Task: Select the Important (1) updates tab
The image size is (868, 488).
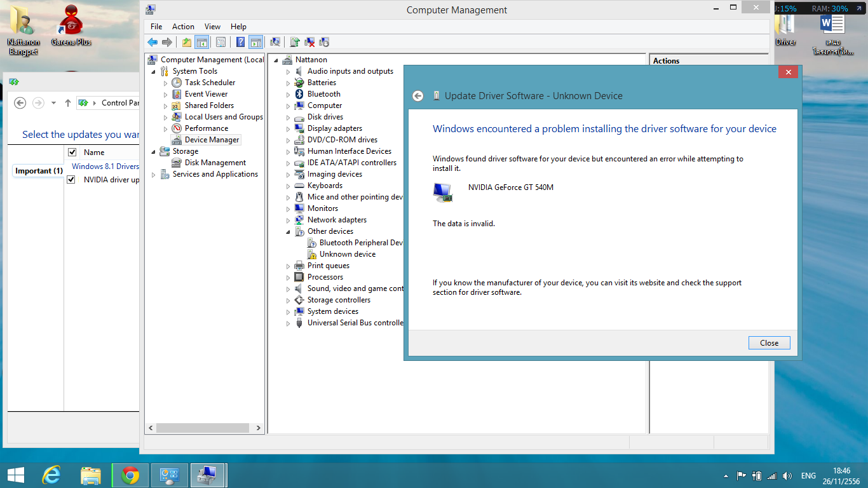Action: point(39,171)
